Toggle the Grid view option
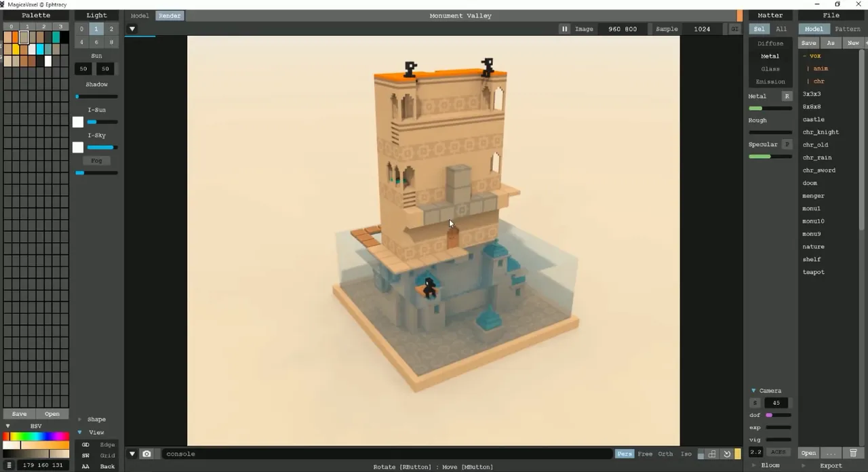 107,456
